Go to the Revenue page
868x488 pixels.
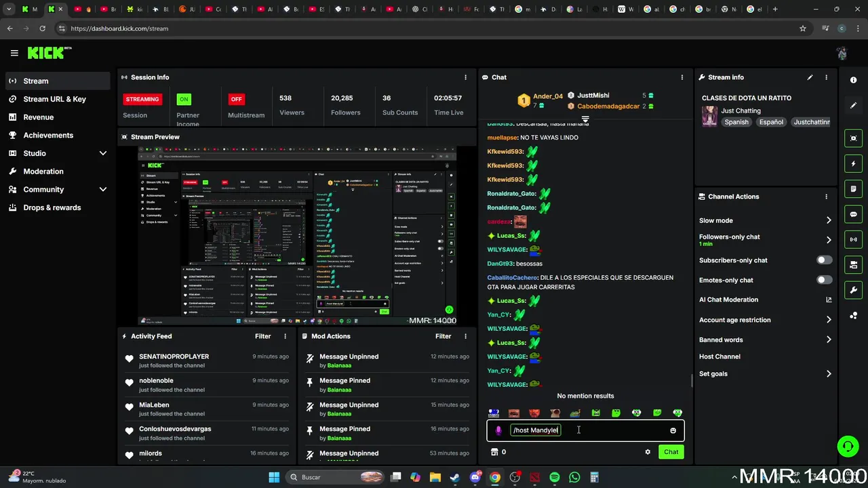pyautogui.click(x=58, y=117)
